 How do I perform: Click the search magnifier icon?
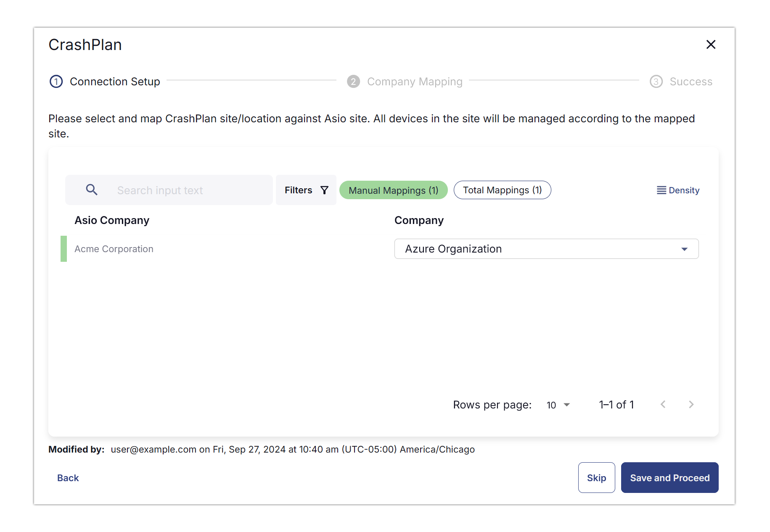(92, 190)
